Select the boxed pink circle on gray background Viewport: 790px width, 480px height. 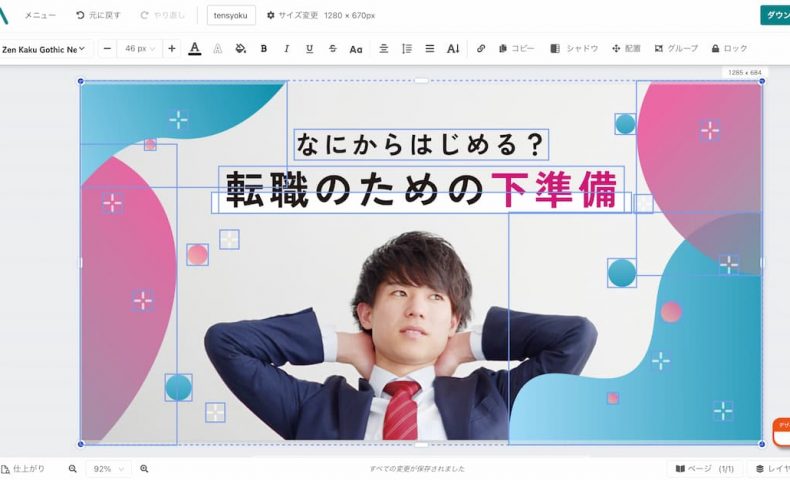click(x=198, y=254)
